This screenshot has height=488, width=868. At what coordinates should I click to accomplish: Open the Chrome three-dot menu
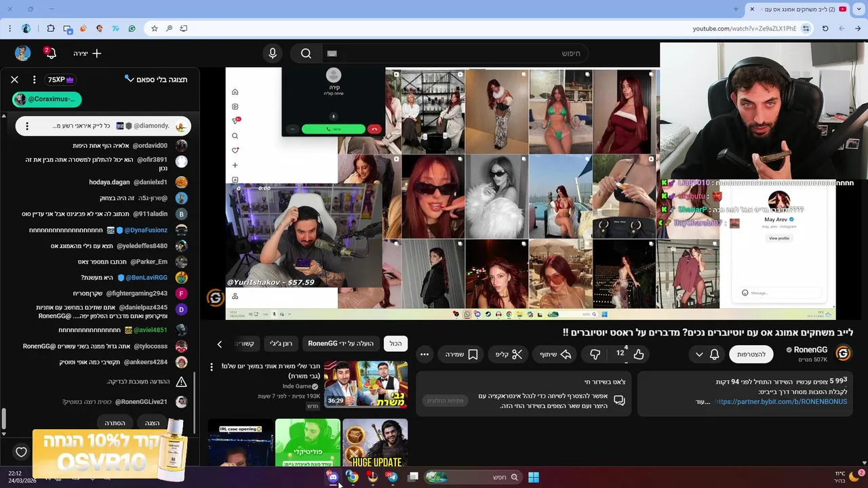click(x=9, y=28)
